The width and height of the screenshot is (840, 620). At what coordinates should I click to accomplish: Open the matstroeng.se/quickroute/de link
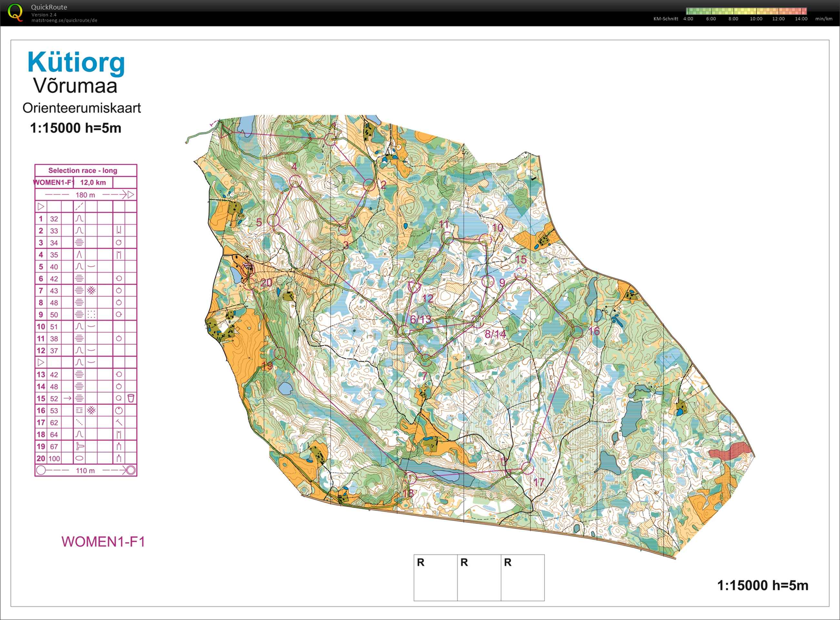pyautogui.click(x=64, y=20)
